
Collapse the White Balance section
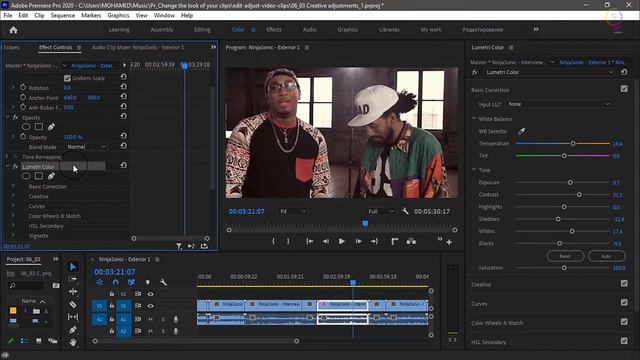pos(474,119)
